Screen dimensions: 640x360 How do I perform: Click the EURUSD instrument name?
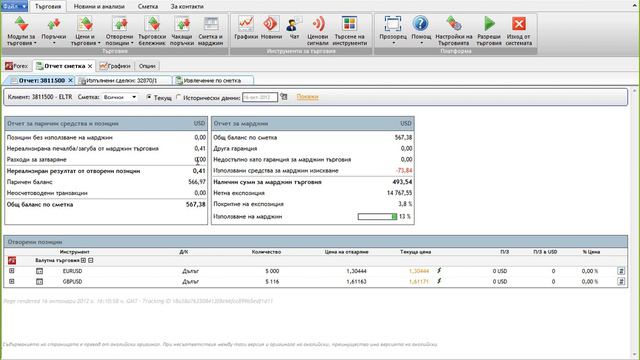[x=72, y=271]
